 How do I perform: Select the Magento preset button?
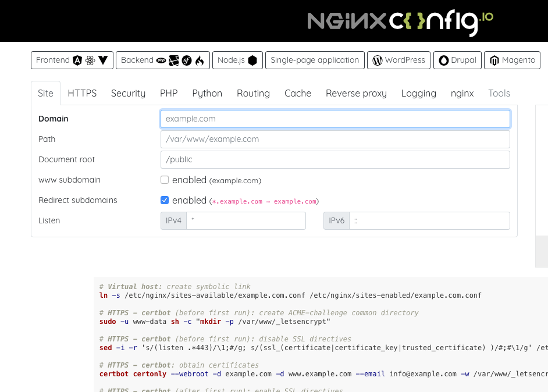point(512,60)
